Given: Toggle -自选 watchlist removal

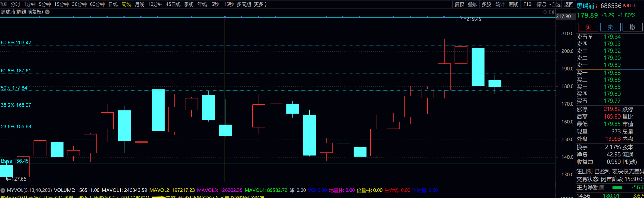Looking at the screenshot, I should tap(555, 4).
